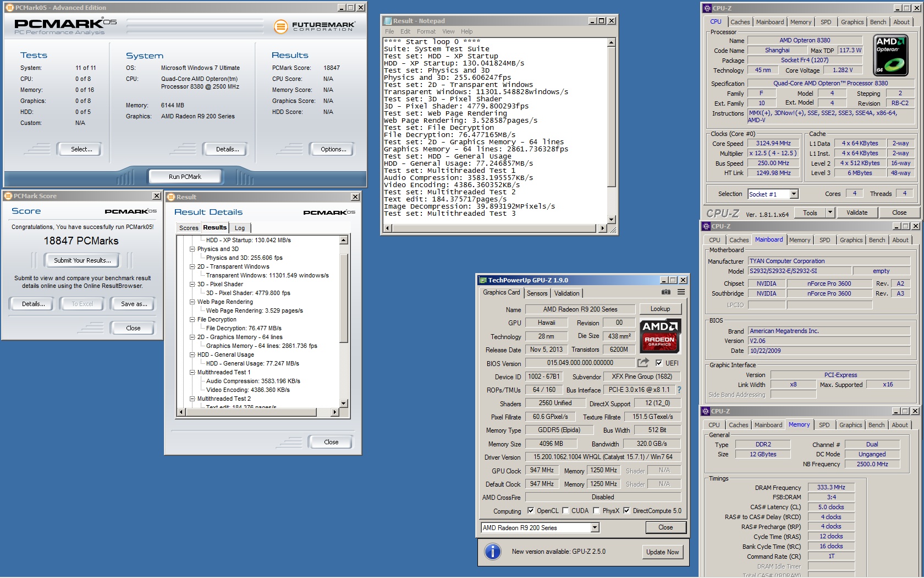Open the SPD tab in CPU-Z Memory window

[x=824, y=425]
